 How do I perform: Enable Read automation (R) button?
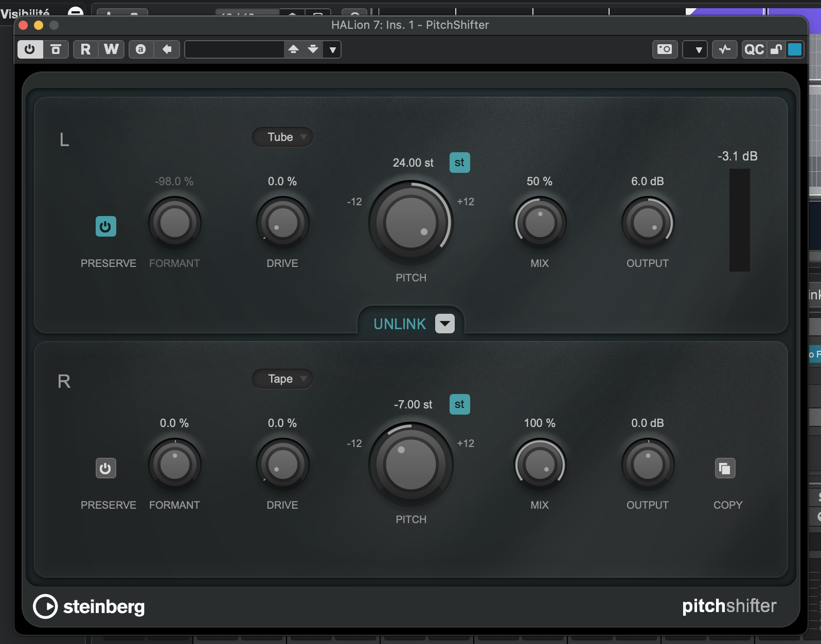click(85, 49)
